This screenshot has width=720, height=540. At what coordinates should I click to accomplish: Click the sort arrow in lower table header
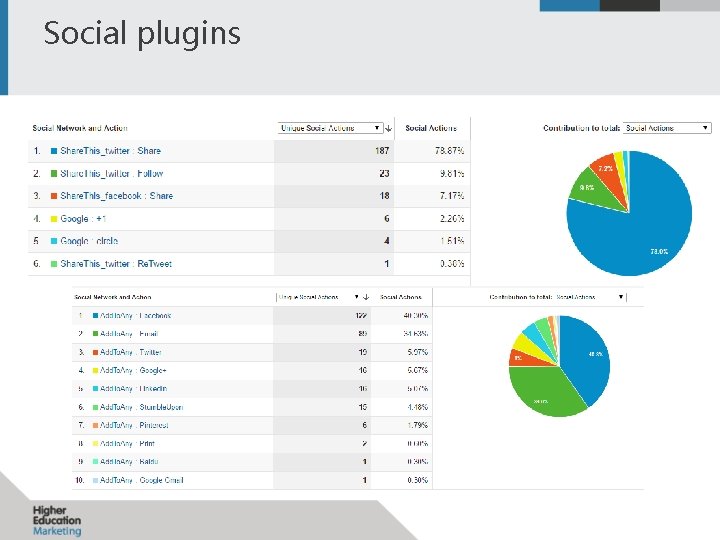click(x=366, y=297)
